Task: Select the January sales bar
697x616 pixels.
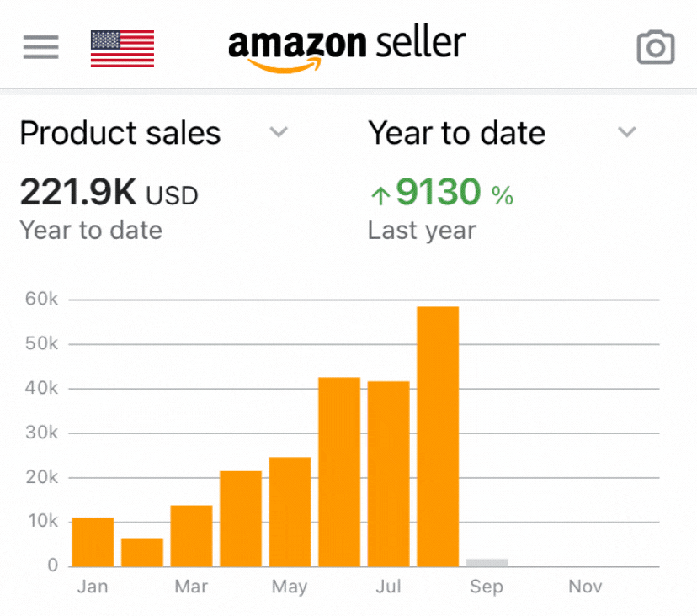Action: point(93,542)
